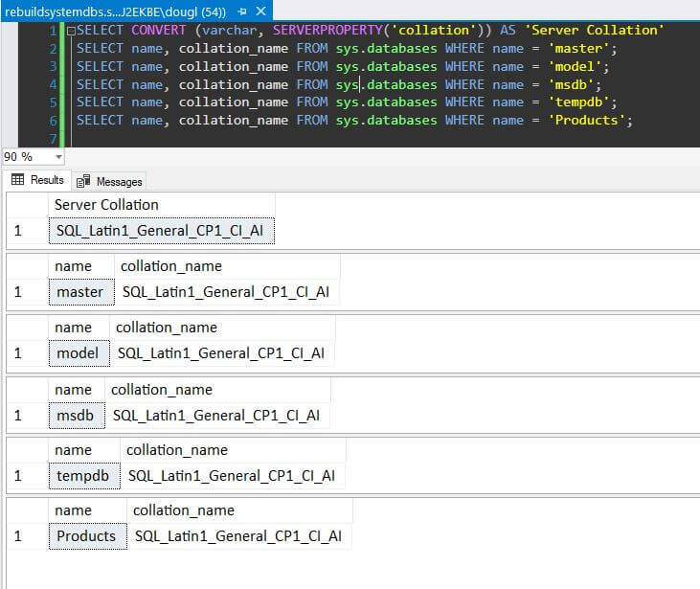
Task: Select the Server Collation value cell
Action: click(161, 231)
